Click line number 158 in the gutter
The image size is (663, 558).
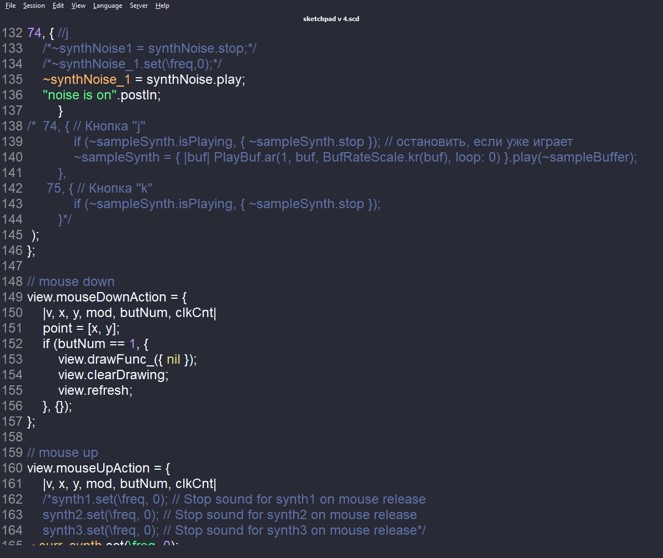12,437
